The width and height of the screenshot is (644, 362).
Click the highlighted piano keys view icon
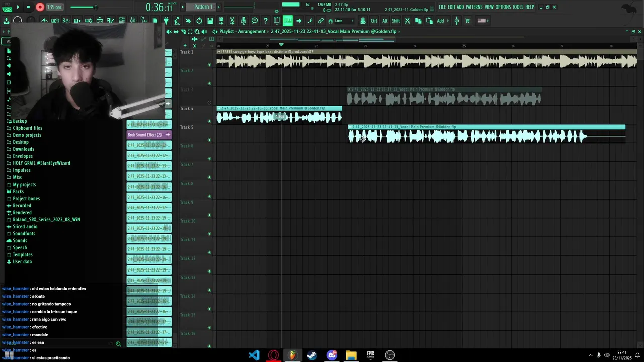coord(288,21)
